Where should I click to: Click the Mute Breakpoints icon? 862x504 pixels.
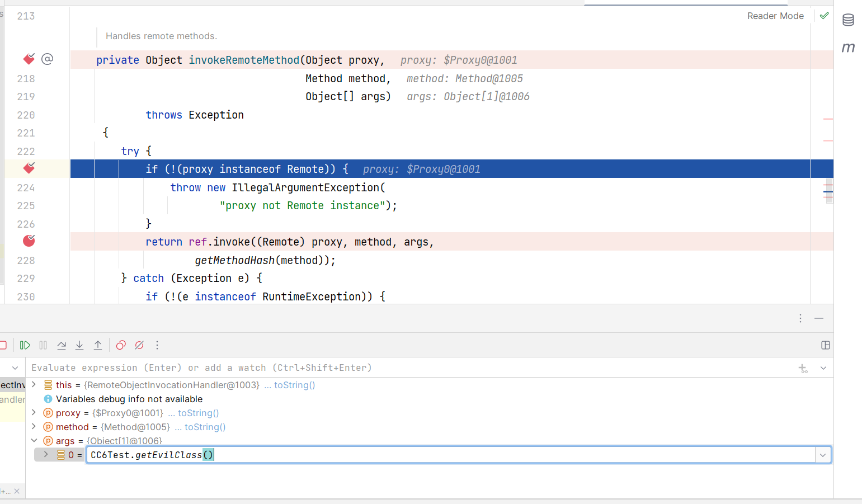point(139,346)
